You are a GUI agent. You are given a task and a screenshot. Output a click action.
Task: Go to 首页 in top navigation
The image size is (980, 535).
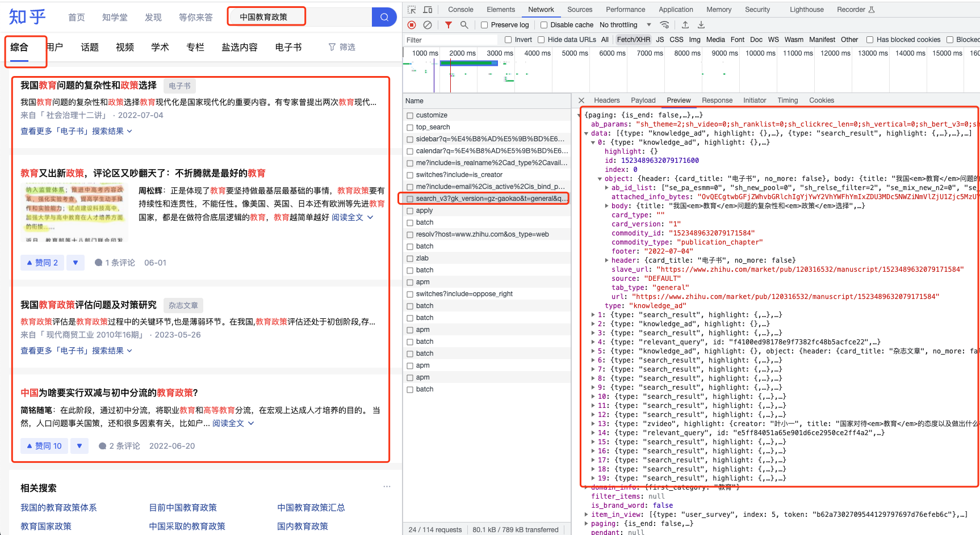pyautogui.click(x=77, y=18)
